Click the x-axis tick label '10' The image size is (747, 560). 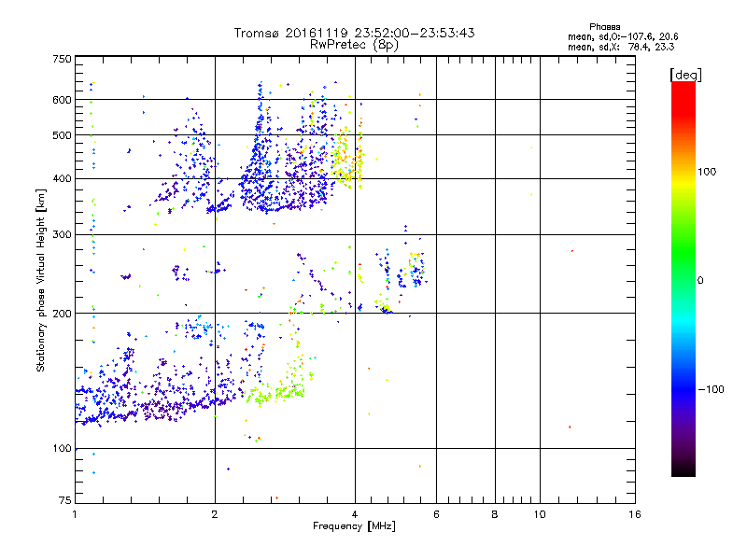click(x=540, y=514)
